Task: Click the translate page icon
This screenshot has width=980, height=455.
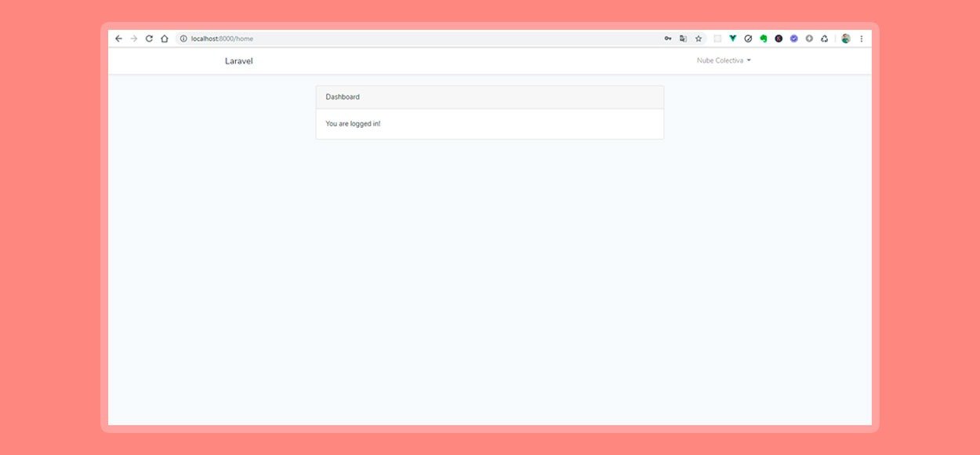Action: click(x=683, y=38)
